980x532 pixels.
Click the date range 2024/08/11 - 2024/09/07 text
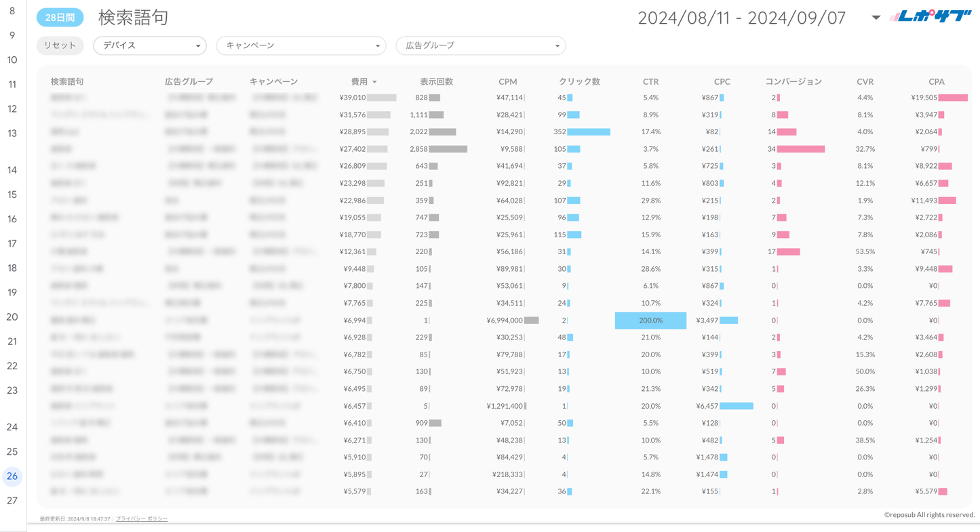pos(741,18)
